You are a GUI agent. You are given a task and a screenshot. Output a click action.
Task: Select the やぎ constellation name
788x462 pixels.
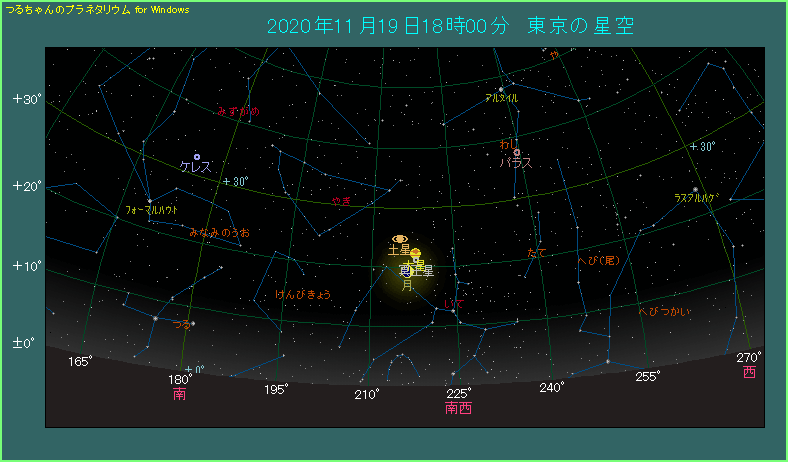[342, 201]
